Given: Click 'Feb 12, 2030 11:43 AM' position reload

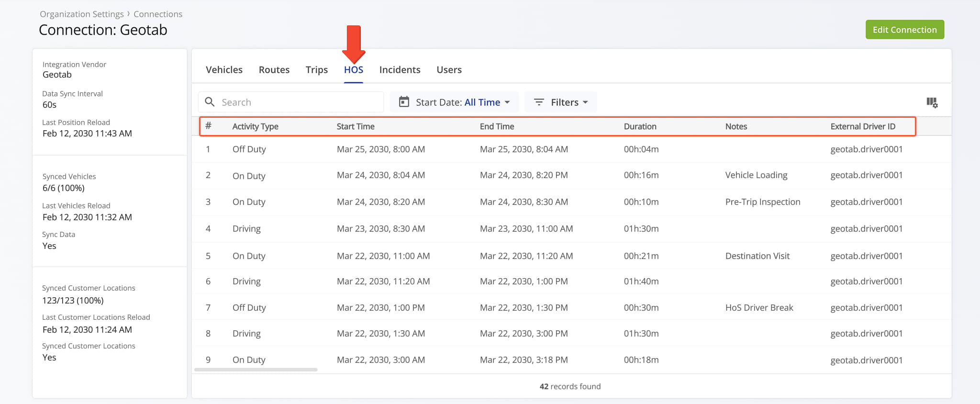Looking at the screenshot, I should [x=87, y=134].
